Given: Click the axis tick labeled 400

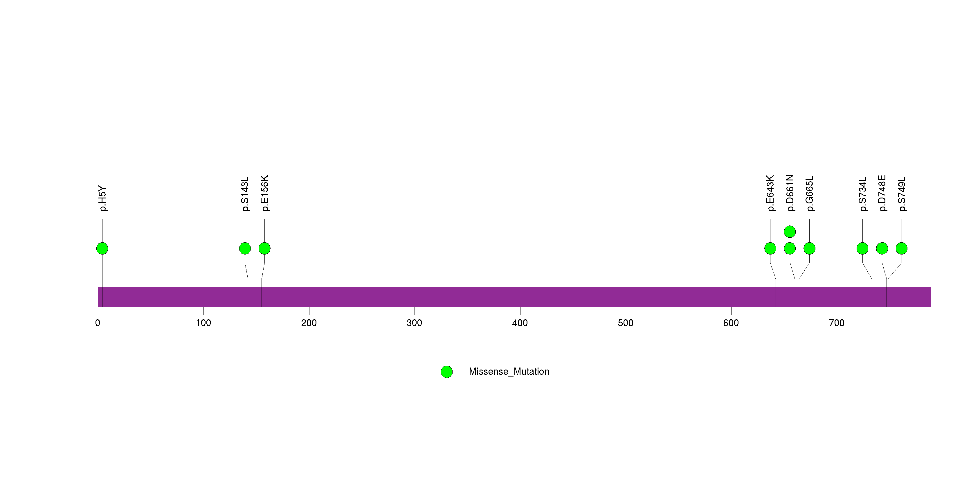Looking at the screenshot, I should click(x=520, y=323).
